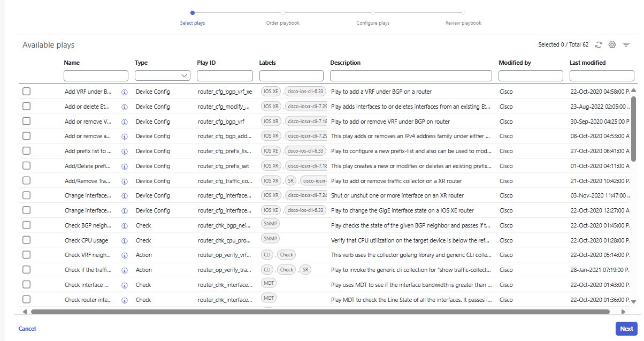Viewport: 644px width, 341px height.
Task: Click scroll-right arrow of table
Action: point(623,312)
